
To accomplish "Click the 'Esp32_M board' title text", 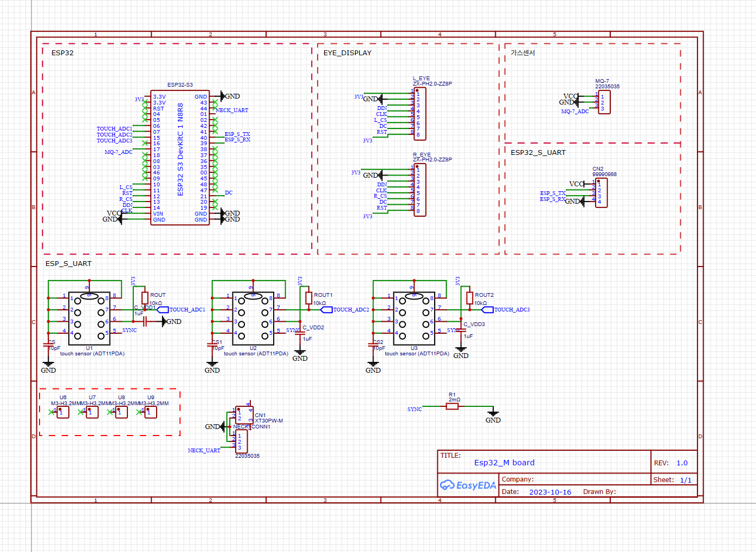I will pos(505,463).
